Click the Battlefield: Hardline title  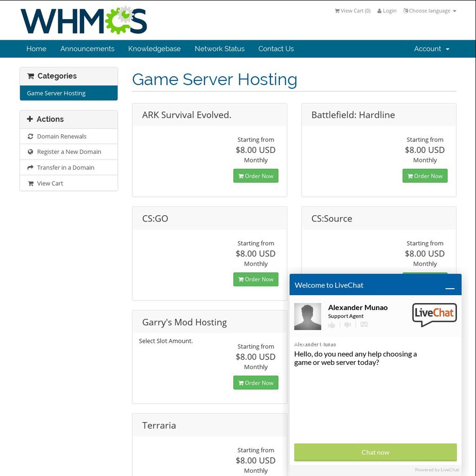(353, 115)
